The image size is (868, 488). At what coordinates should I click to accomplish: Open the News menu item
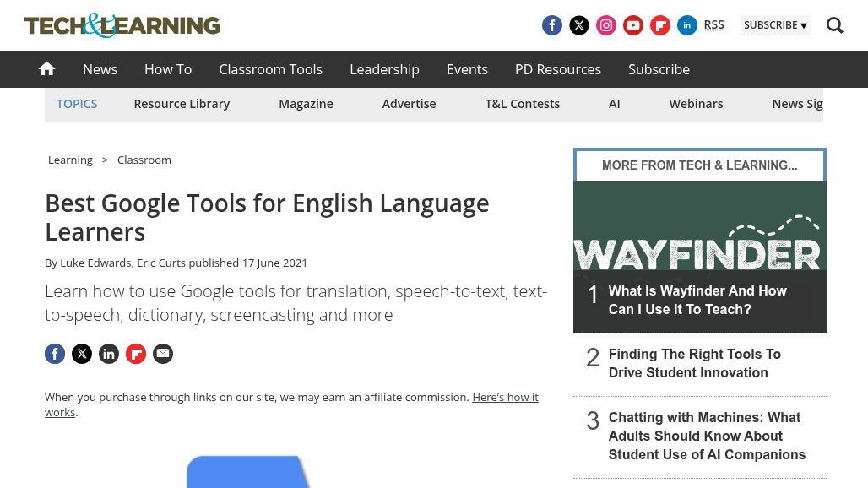pos(100,69)
